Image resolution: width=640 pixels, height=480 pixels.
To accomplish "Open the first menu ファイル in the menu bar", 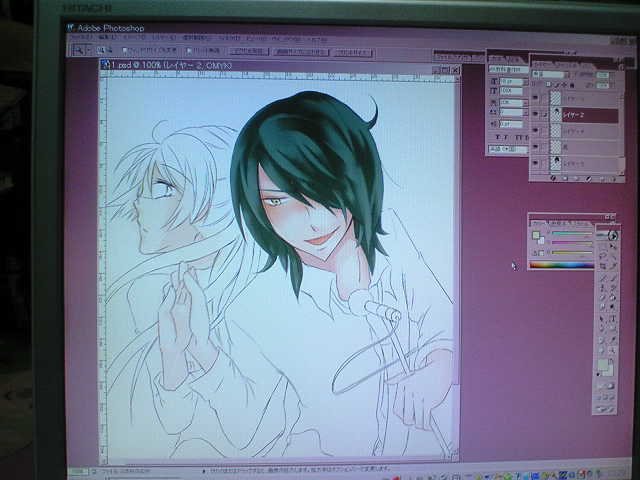I will 80,38.
